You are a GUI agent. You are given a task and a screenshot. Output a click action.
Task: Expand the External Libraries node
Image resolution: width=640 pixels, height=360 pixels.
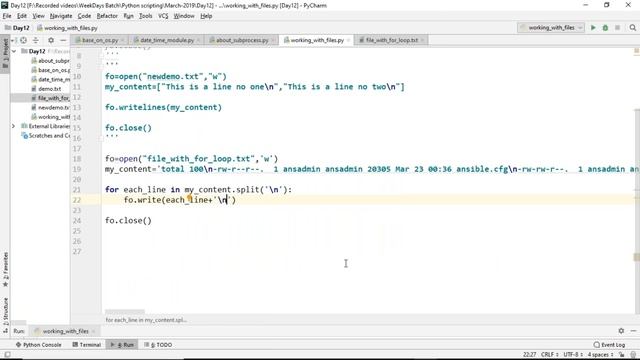[13, 126]
